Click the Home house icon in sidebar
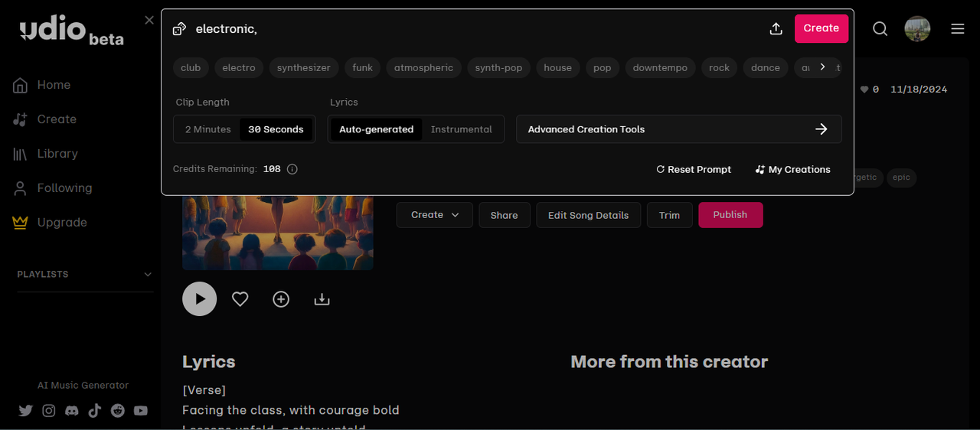980x430 pixels. (x=21, y=85)
